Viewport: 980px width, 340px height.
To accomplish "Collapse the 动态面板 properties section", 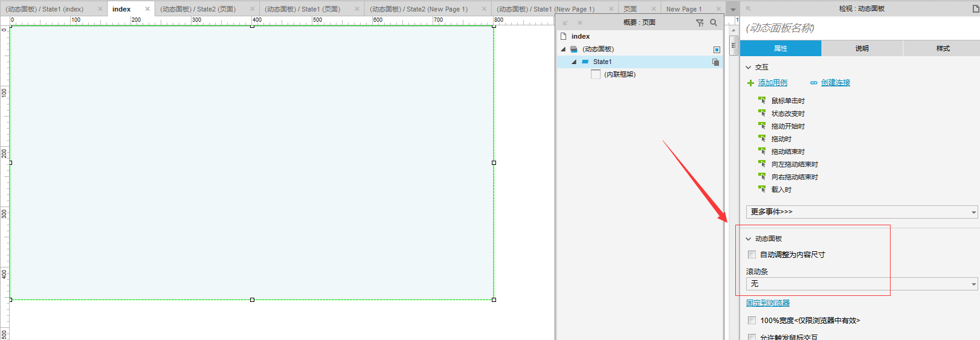I will (x=749, y=239).
